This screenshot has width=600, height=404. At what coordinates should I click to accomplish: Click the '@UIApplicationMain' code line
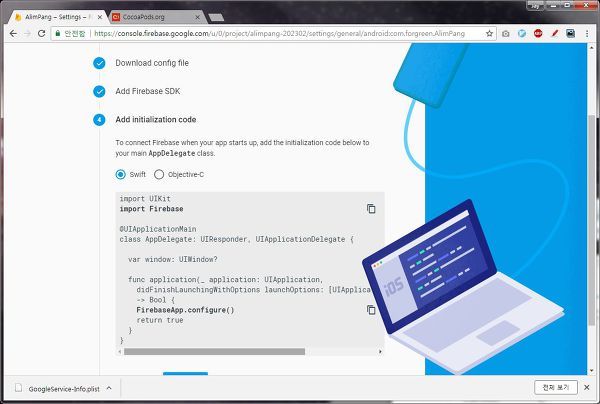158,229
